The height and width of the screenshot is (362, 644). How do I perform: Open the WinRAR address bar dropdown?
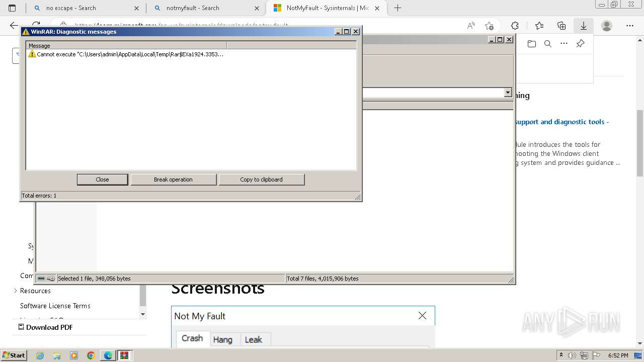[x=508, y=93]
